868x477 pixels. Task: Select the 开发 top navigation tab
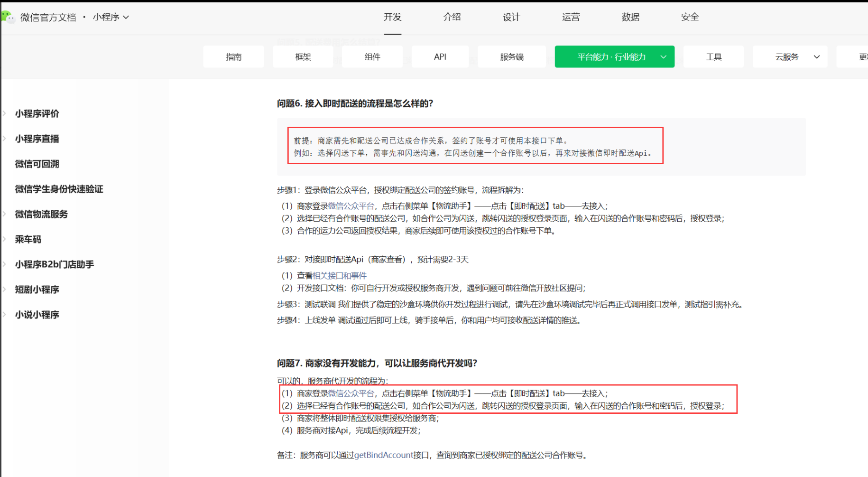(x=393, y=17)
